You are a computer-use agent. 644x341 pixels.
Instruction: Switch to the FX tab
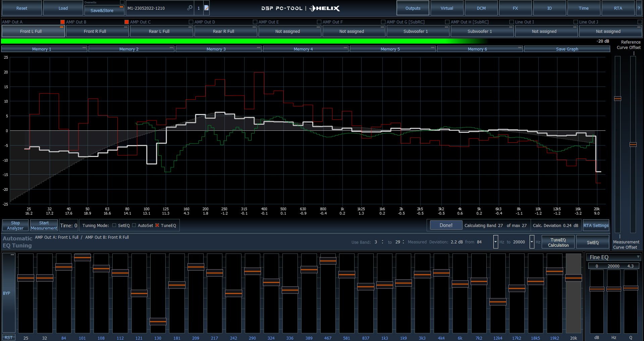click(515, 8)
